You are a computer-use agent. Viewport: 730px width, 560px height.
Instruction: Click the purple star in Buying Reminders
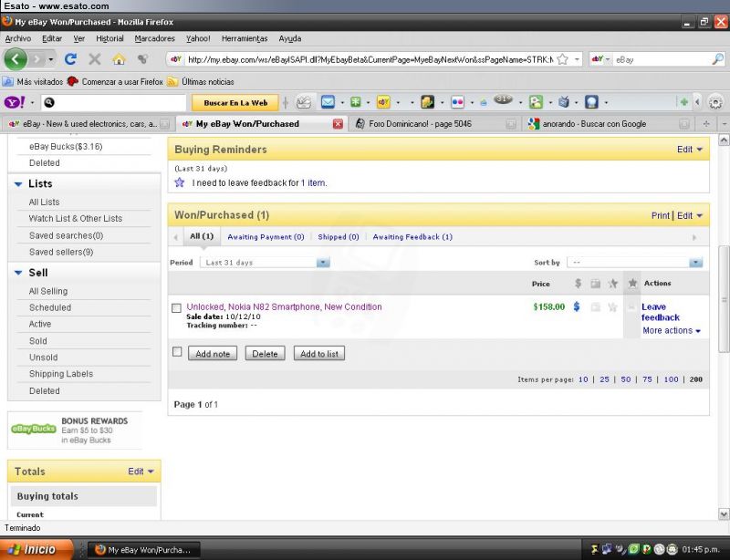click(180, 182)
